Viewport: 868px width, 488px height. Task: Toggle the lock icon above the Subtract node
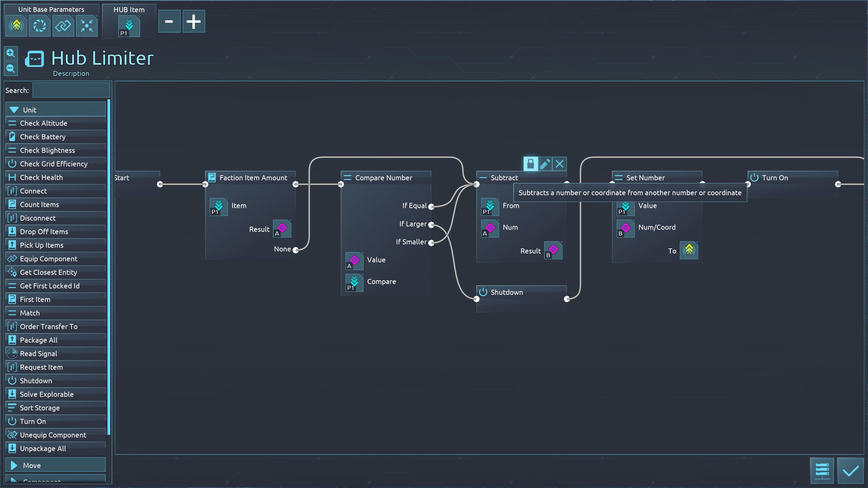(x=530, y=164)
